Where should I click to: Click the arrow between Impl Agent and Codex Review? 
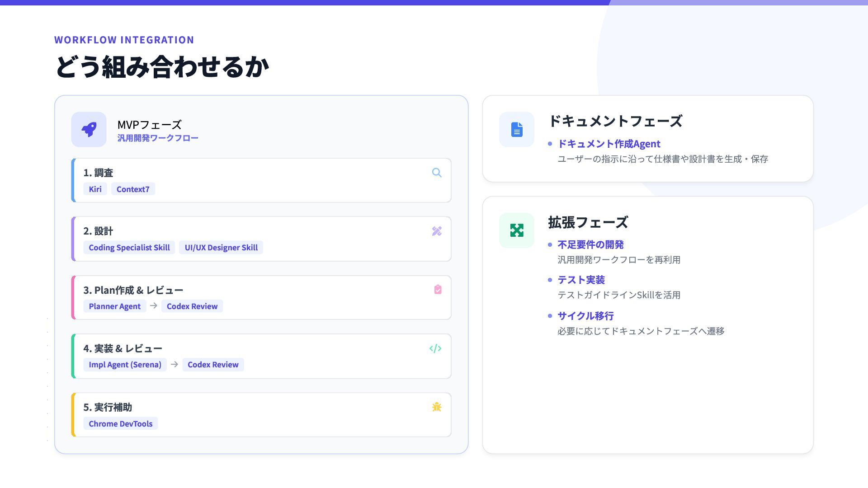[x=175, y=364]
